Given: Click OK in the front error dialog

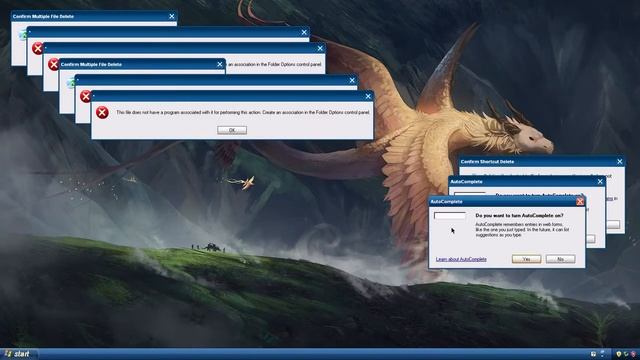Looking at the screenshot, I should coord(232,130).
